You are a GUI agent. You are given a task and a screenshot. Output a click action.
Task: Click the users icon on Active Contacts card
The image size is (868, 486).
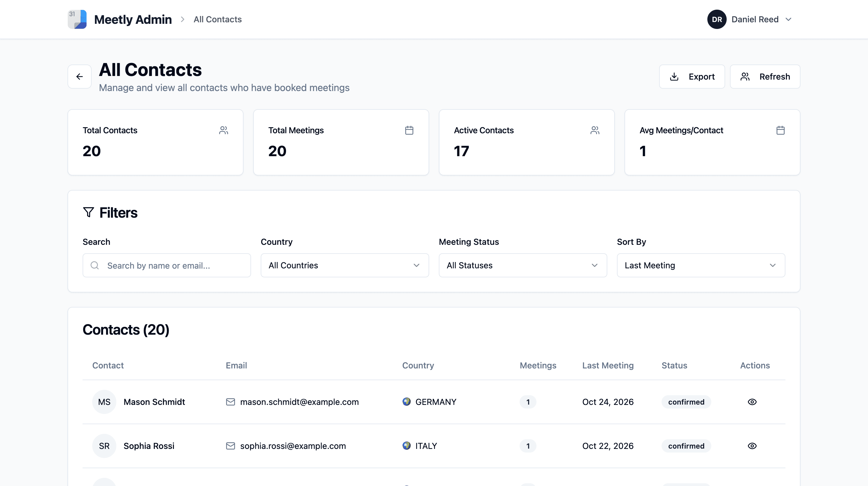pos(595,131)
